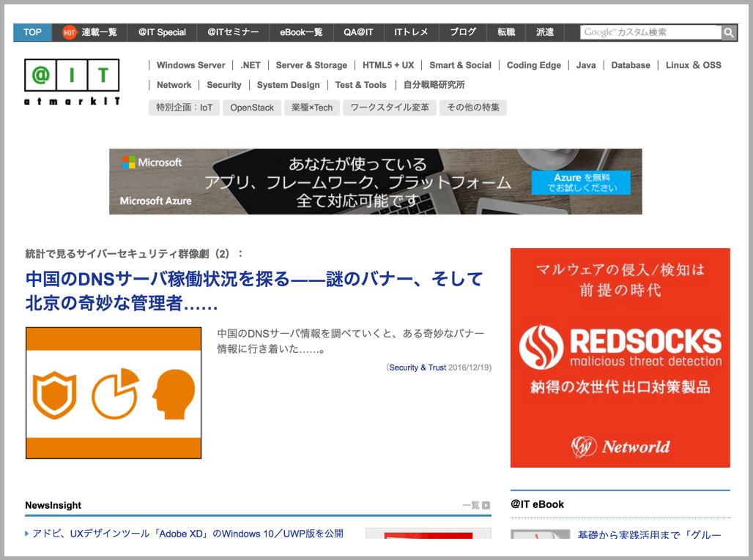Select Windows Server category

pos(190,65)
